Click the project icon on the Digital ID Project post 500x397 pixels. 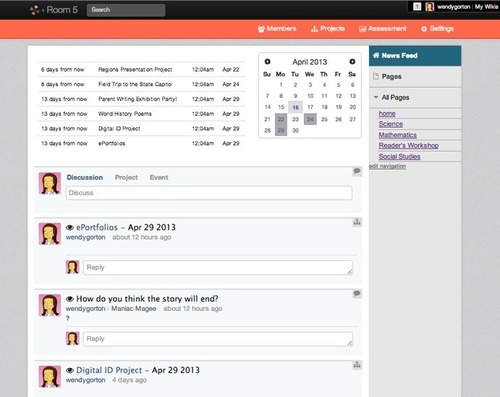357,365
